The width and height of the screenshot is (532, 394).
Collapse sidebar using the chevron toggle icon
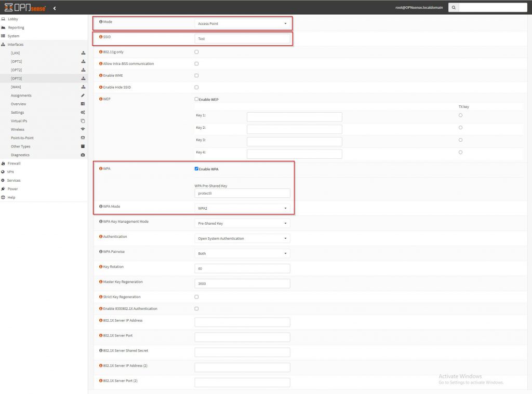pyautogui.click(x=55, y=8)
